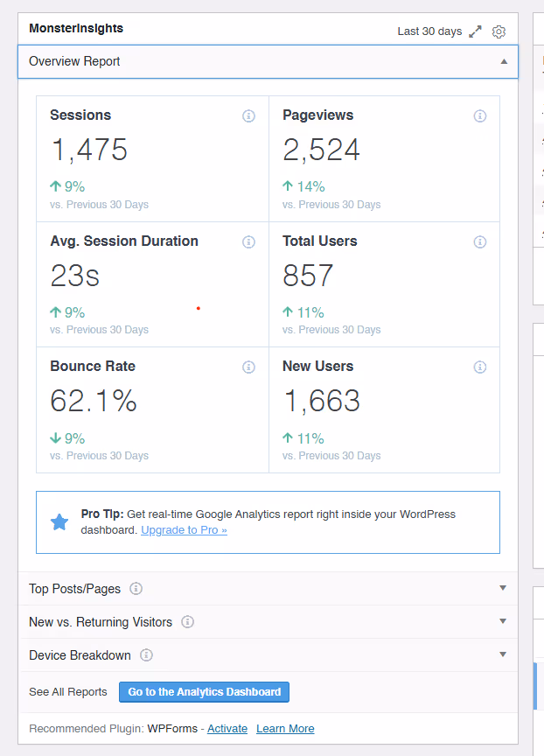This screenshot has height=756, width=544.
Task: Click the See All Reports label
Action: click(x=68, y=692)
